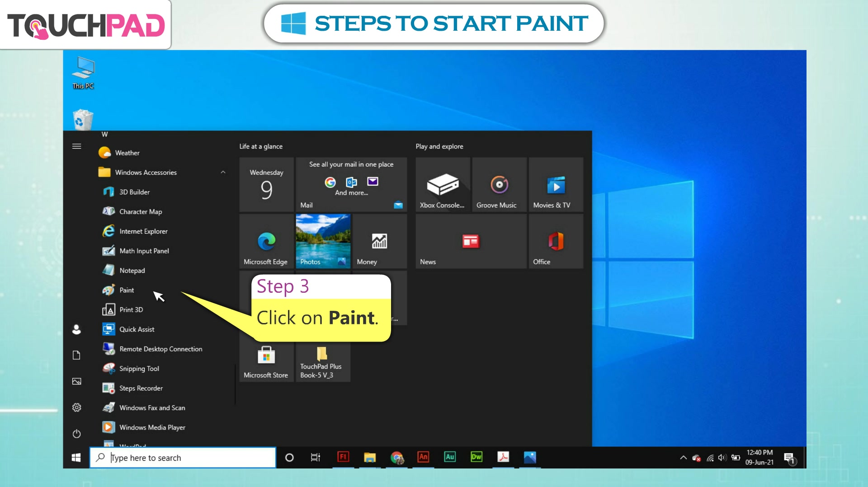The height and width of the screenshot is (487, 868).
Task: Open the Microsoft Store tile
Action: point(266,361)
